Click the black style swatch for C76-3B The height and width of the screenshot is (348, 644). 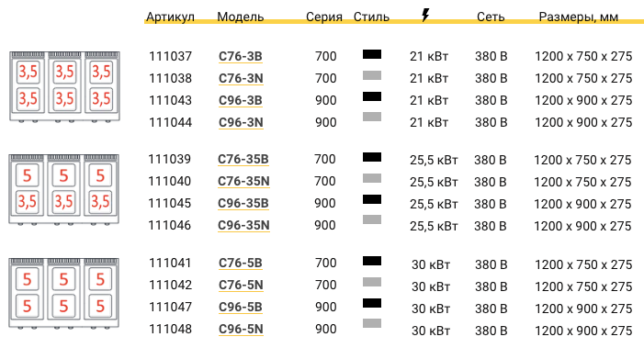pyautogui.click(x=372, y=54)
